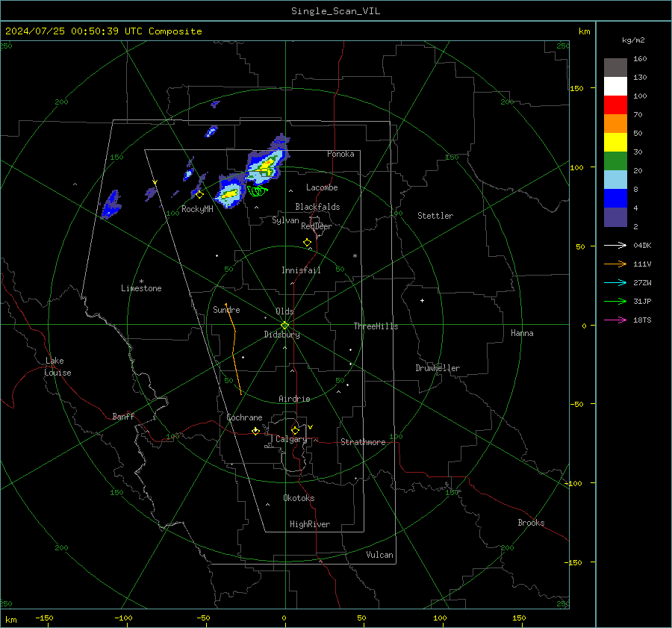The image size is (672, 628).
Task: Click the 111V legend label
Action: [x=642, y=264]
